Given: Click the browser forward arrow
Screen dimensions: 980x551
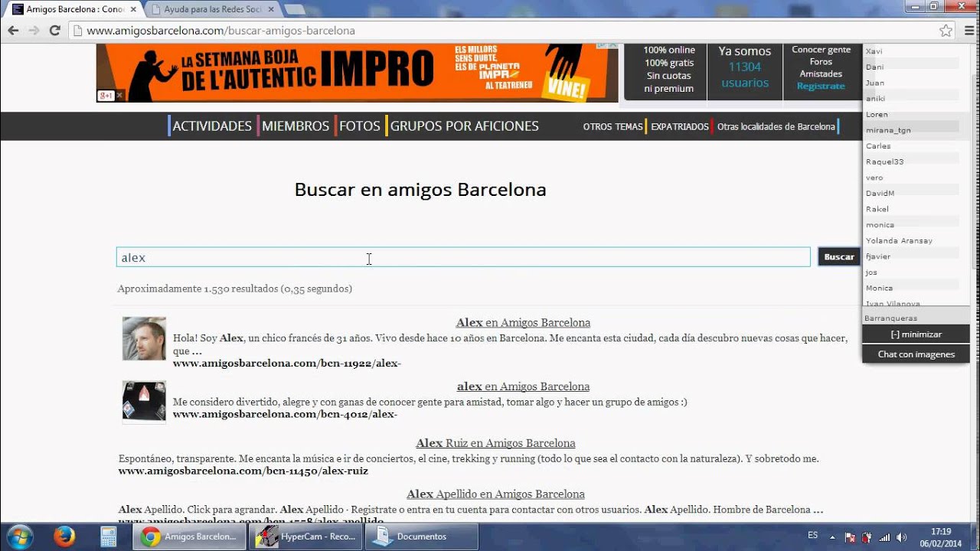Looking at the screenshot, I should pyautogui.click(x=34, y=31).
